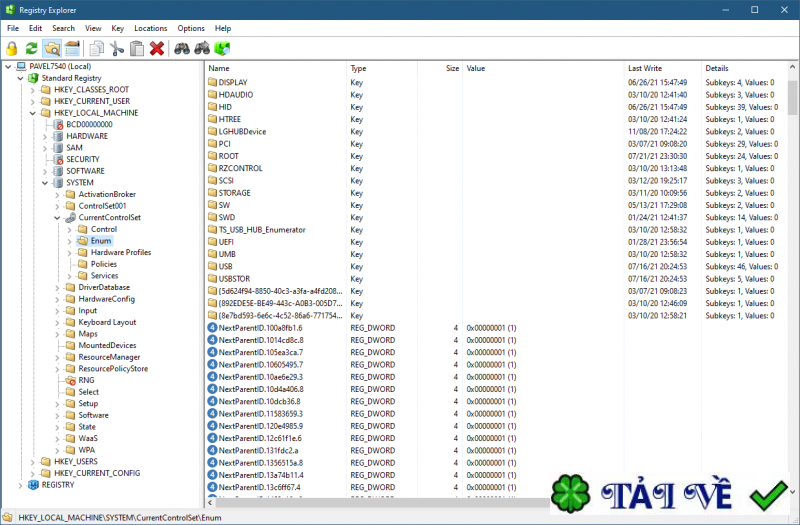Screen dimensions: 800x525
Task: Click the PAVEL7540 computer icon in tree
Action: (21, 66)
